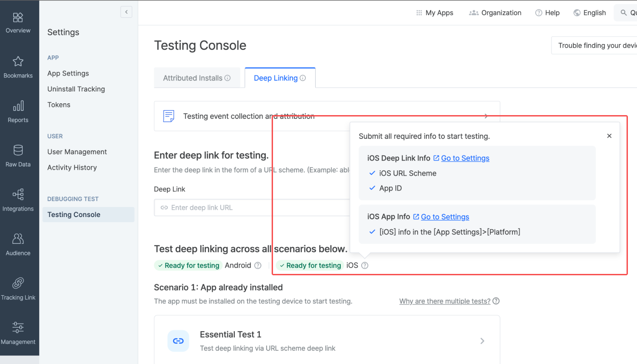Open the Raw Data database icon
Viewport: 637px width, 364px height.
pos(18,150)
